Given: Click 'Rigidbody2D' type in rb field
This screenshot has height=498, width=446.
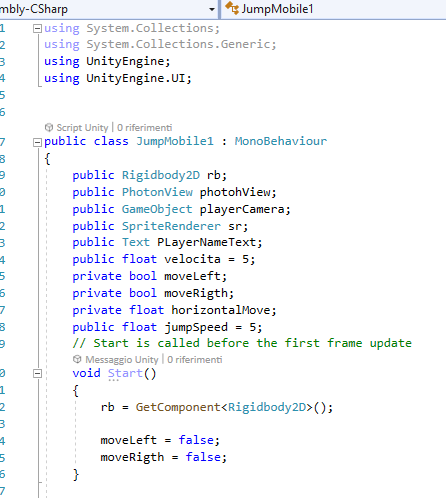Looking at the screenshot, I should click(161, 175).
